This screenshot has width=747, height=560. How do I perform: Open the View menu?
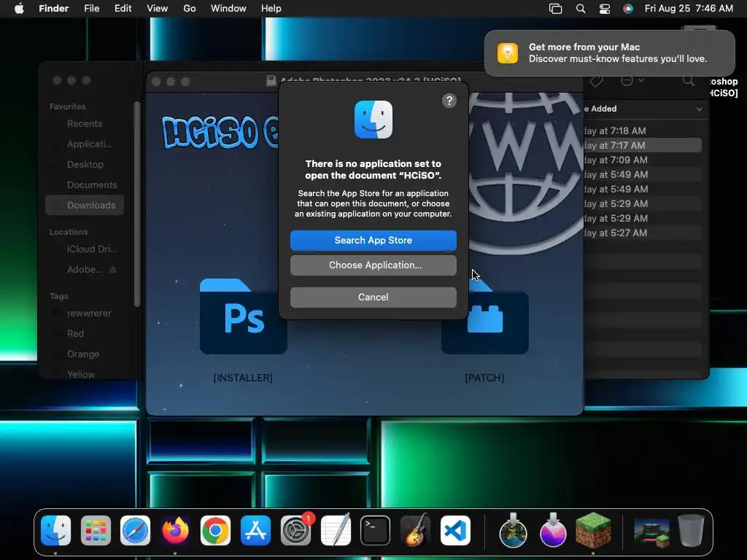(x=158, y=9)
